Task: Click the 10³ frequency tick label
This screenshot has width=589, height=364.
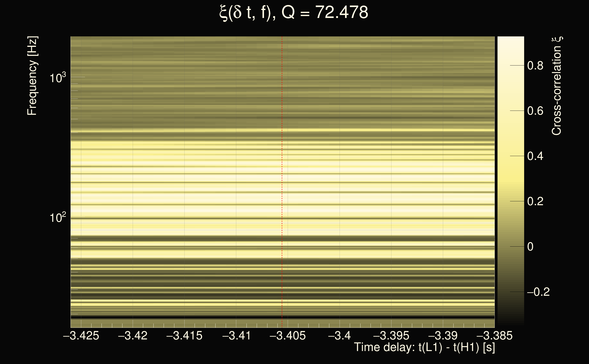Action: (58, 78)
